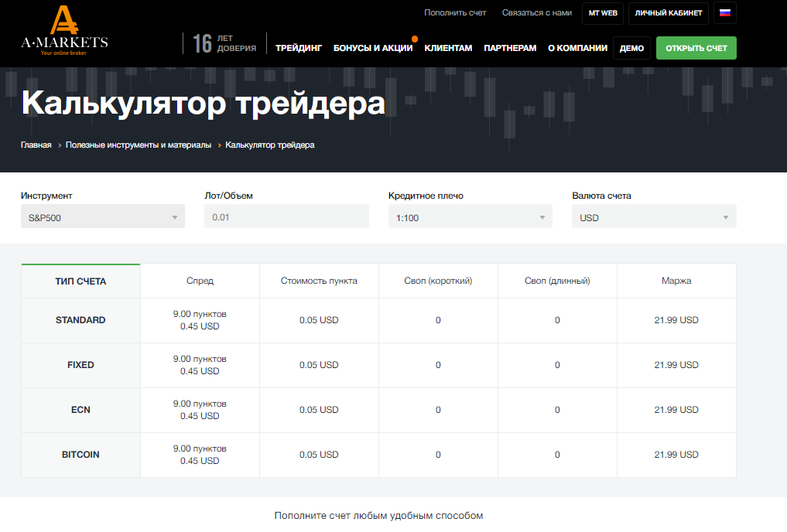The height and width of the screenshot is (532, 787).
Task: Open the Трейдинг menu
Action: (x=299, y=48)
